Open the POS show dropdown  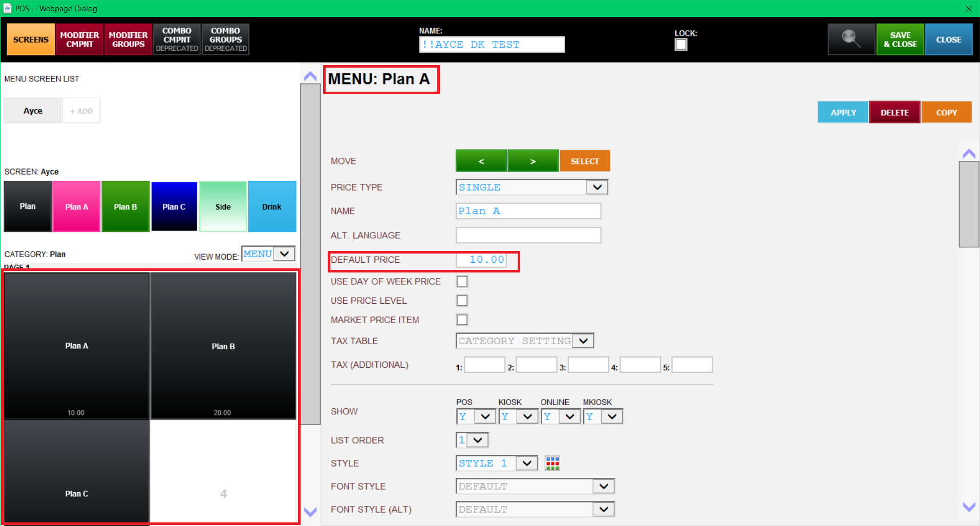click(x=476, y=416)
